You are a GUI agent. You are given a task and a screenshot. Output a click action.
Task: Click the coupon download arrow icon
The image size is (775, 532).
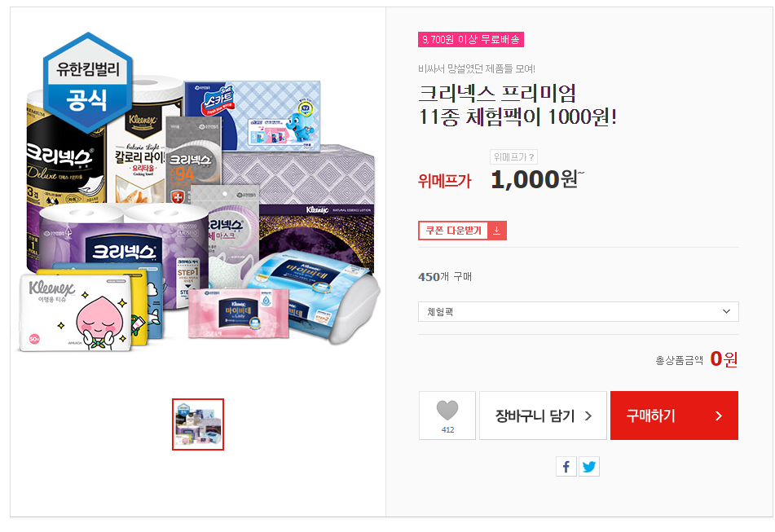point(497,231)
